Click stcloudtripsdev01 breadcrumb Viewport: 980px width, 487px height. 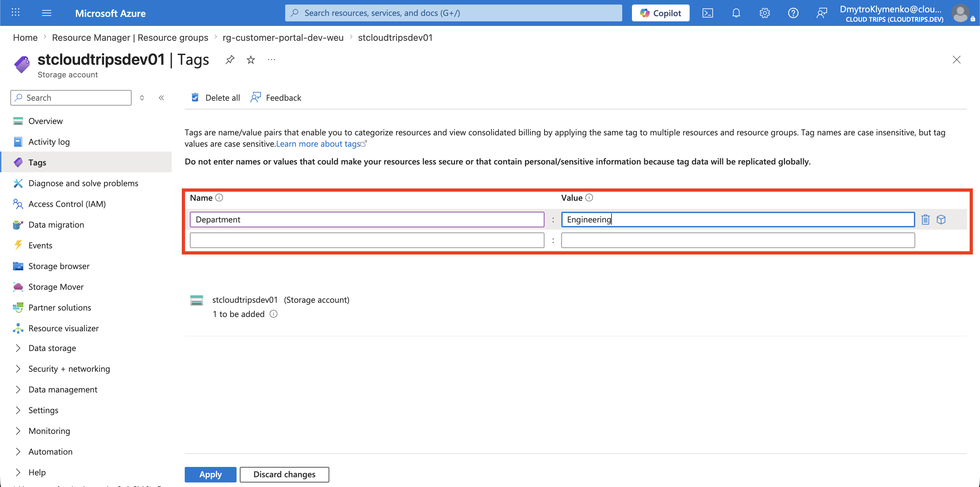coord(395,38)
